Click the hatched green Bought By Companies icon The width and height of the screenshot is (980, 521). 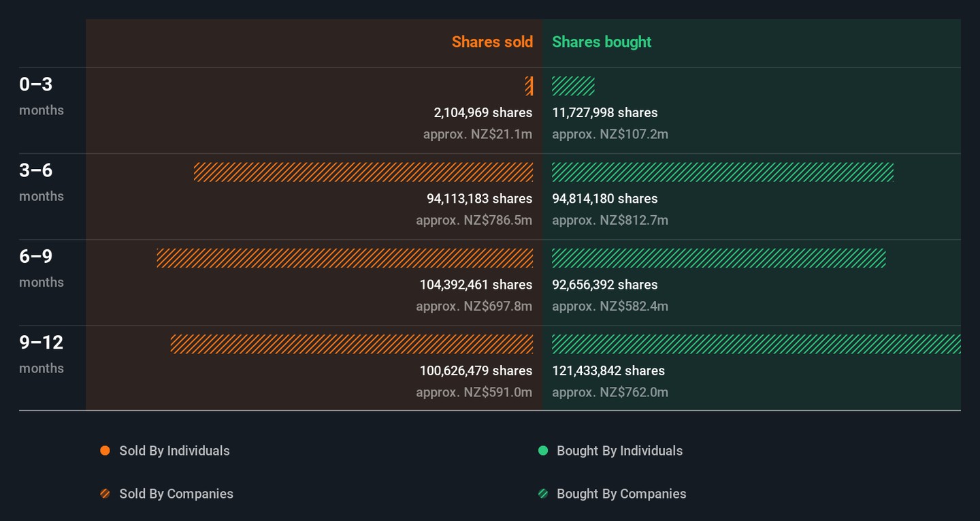(x=543, y=494)
